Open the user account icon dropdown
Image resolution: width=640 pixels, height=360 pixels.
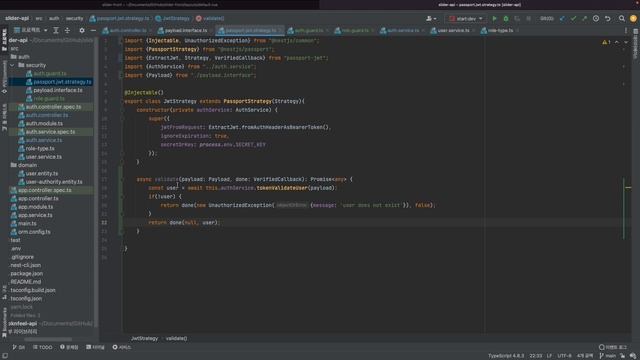pos(431,18)
